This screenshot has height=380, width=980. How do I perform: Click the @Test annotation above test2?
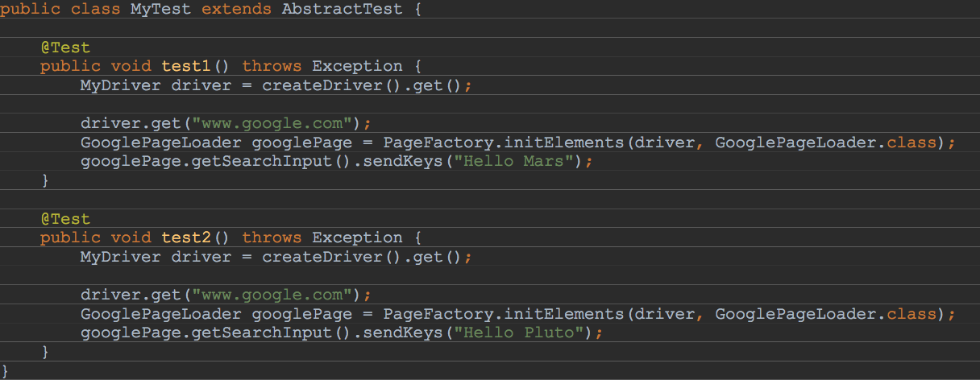click(65, 219)
